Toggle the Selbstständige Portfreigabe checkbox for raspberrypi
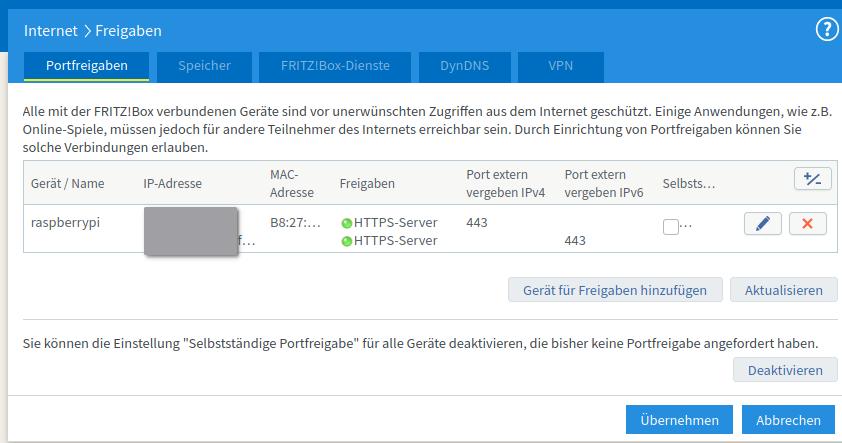 671,227
